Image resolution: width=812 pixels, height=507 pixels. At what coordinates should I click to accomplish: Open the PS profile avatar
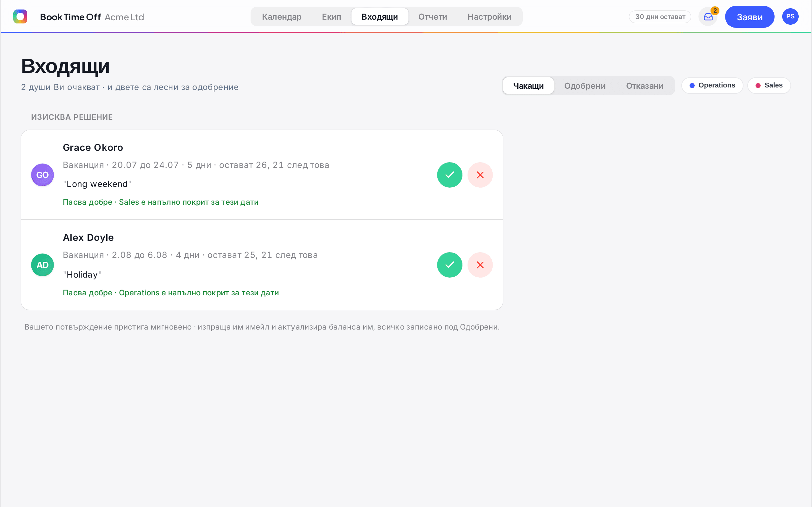click(790, 16)
